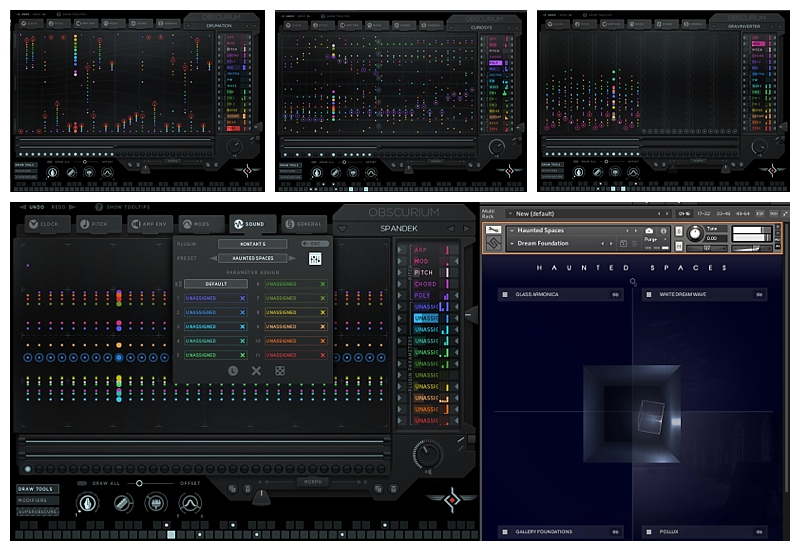The image size is (800, 551).
Task: Adjust the main volume knob
Action: (428, 453)
